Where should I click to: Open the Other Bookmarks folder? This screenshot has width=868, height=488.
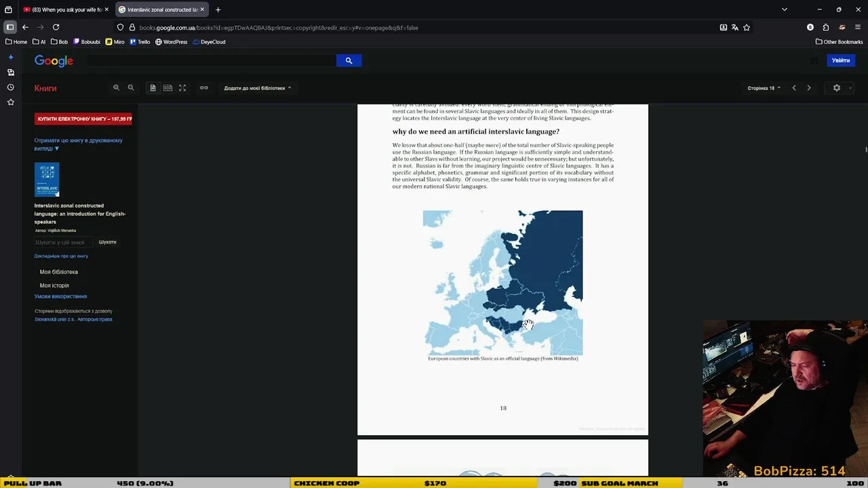839,42
